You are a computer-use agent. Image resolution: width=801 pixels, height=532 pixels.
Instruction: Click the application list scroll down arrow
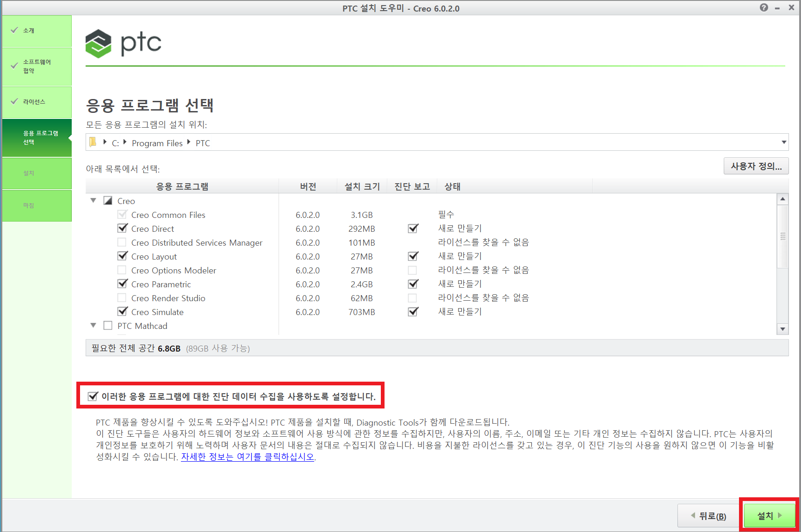click(x=782, y=329)
